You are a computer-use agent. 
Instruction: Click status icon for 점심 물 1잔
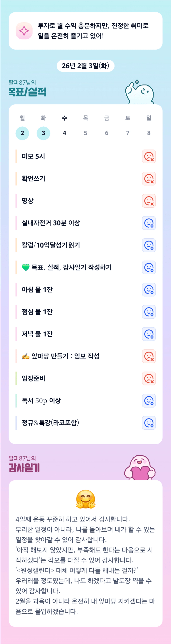coord(149,312)
